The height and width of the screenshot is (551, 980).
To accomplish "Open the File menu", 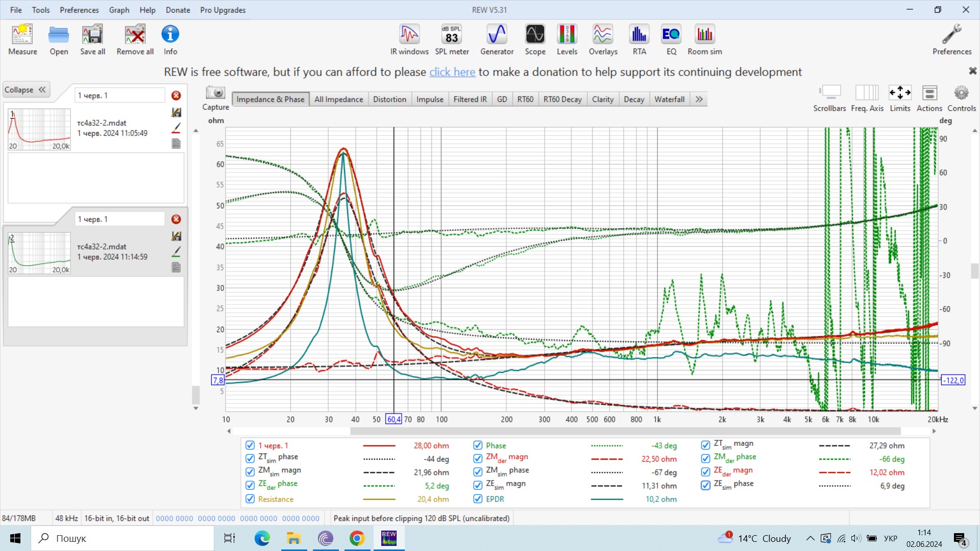I will [16, 10].
